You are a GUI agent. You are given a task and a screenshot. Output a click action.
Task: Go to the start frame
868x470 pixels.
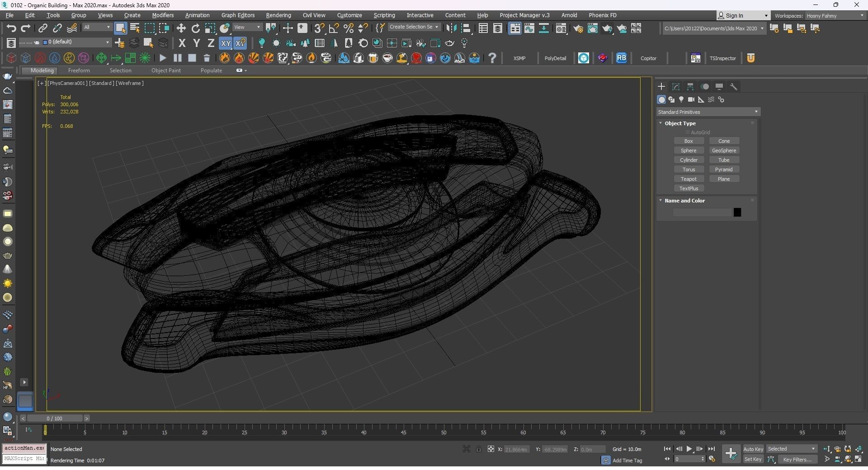[667, 449]
